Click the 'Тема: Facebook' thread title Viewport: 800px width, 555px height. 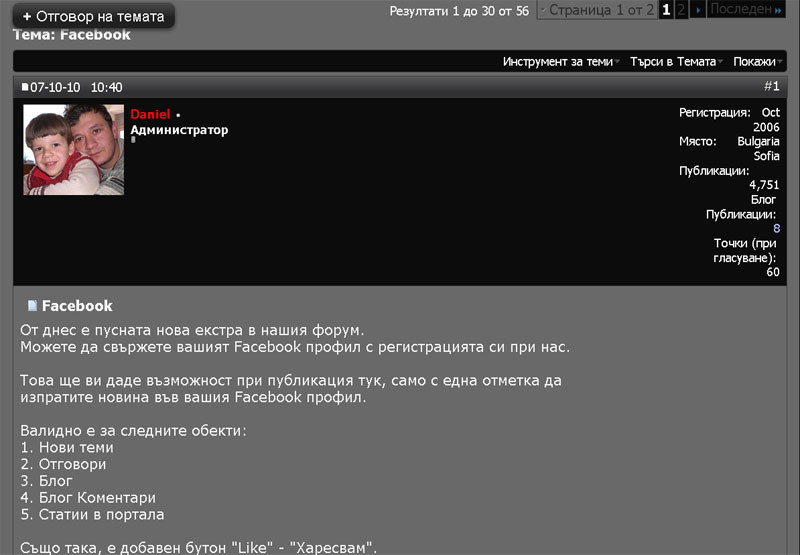click(71, 35)
